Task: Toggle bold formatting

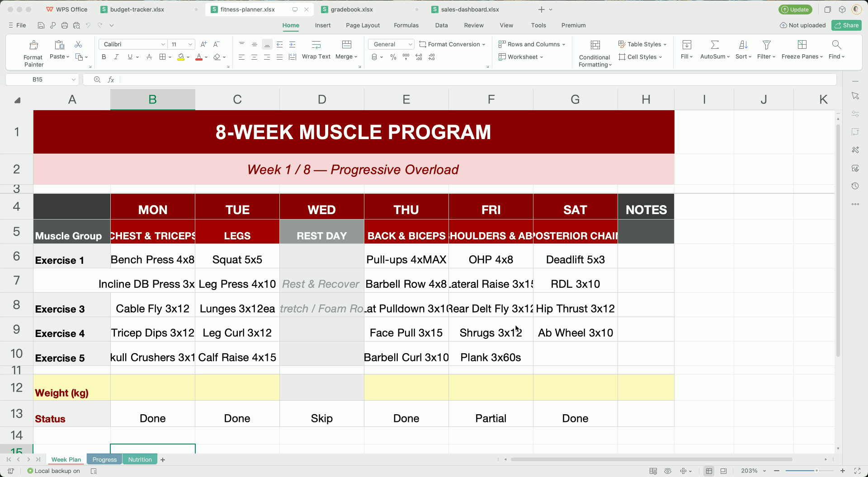Action: point(104,57)
